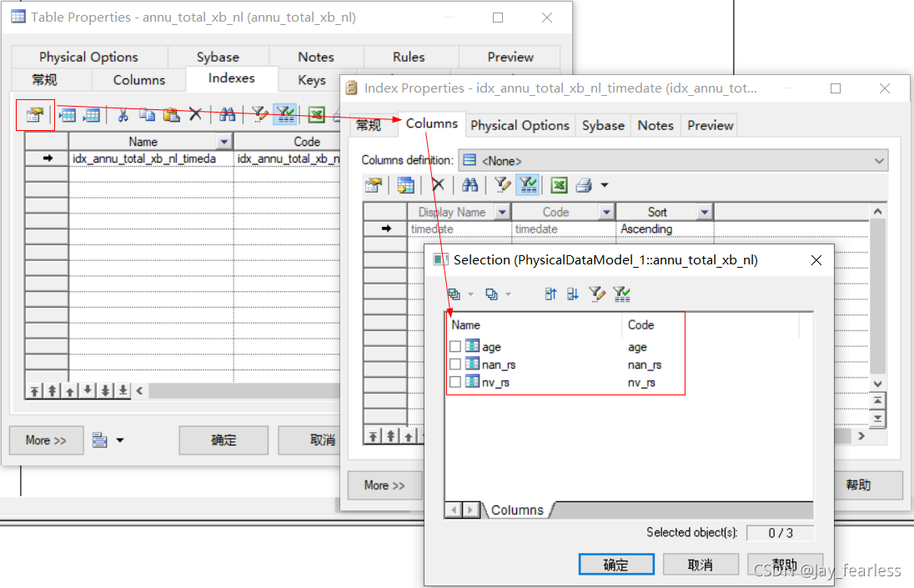
Task: Switch to the Physical Options tab
Action: [520, 124]
